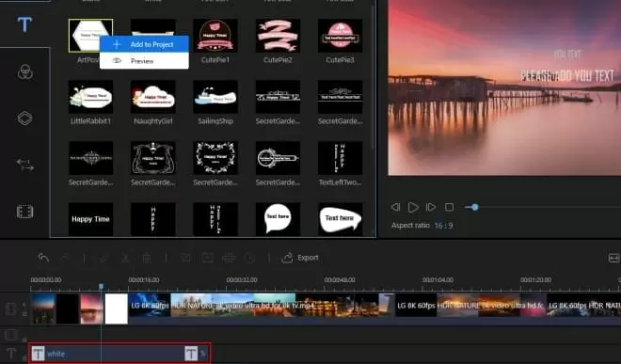621x364 pixels.
Task: Click the zoom-to-fit timeline icon at the far right
Action: (613, 259)
